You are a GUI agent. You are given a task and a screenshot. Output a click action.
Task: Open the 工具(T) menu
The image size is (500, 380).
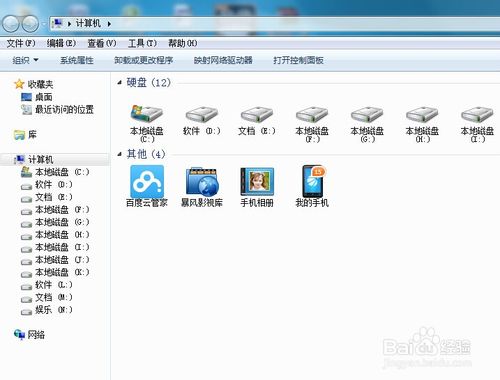click(142, 43)
